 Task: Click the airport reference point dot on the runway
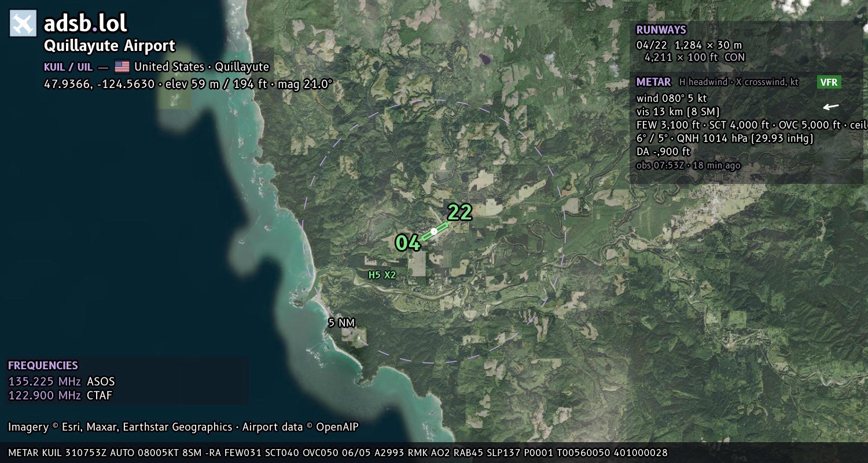tap(434, 231)
